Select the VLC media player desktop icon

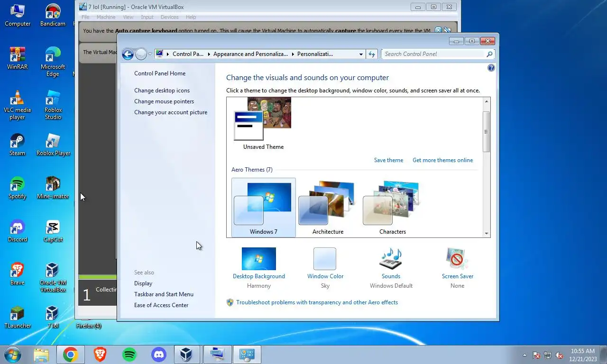18,105
